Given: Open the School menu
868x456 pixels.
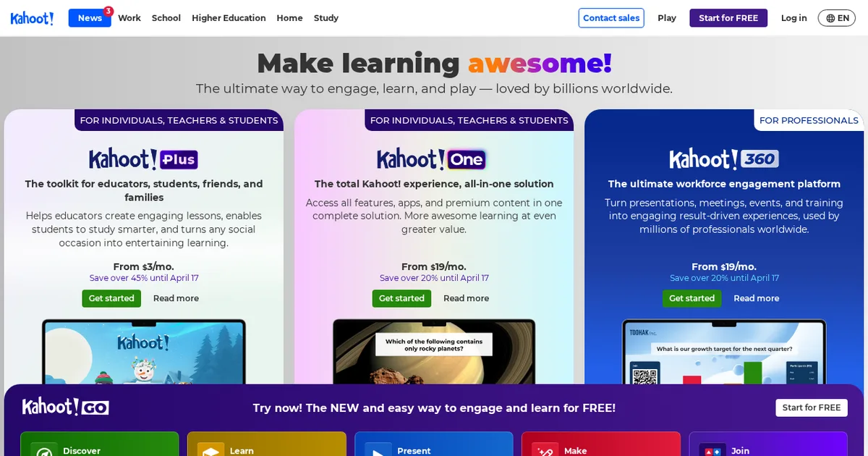Looking at the screenshot, I should click(166, 18).
